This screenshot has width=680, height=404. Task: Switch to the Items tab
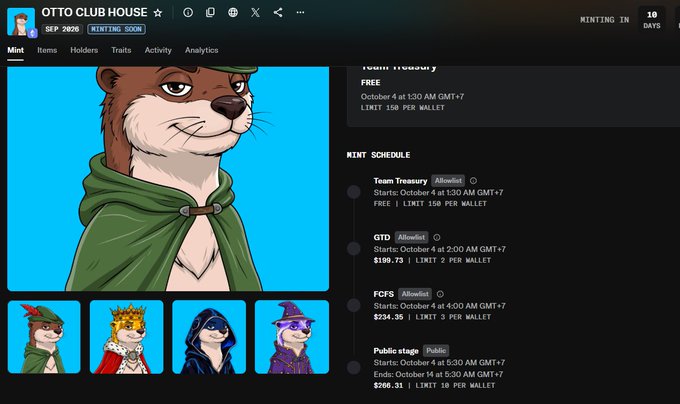click(47, 50)
